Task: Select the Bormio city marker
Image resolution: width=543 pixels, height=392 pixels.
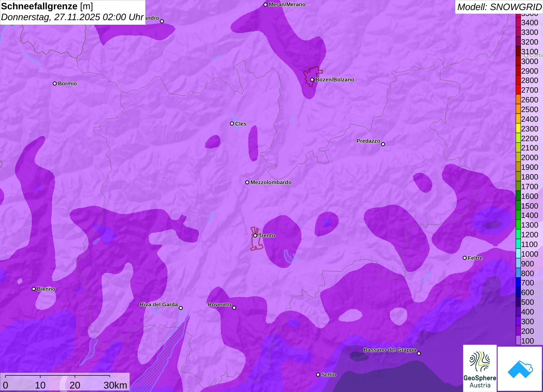Action: coord(55,83)
